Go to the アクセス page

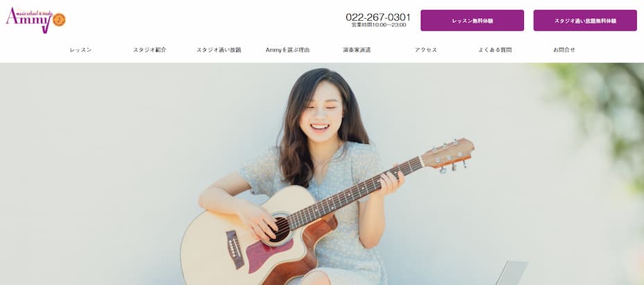tap(425, 50)
